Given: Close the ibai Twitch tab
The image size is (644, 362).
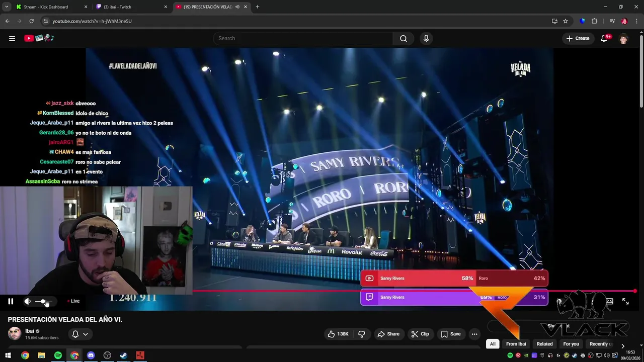Looking at the screenshot, I should tap(166, 7).
